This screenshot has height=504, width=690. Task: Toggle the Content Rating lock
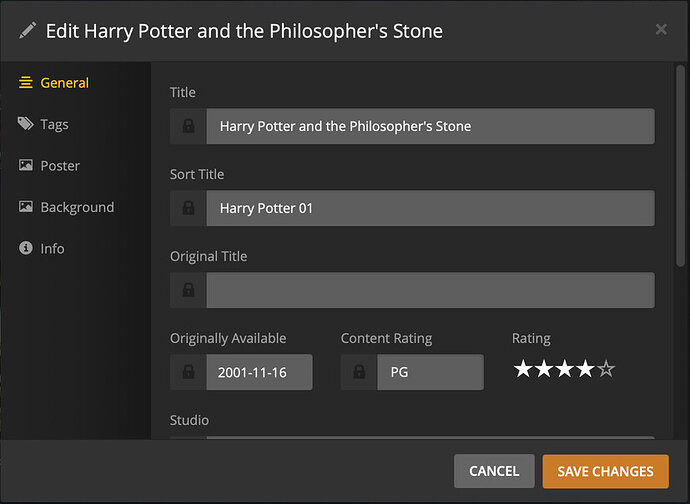pos(359,373)
